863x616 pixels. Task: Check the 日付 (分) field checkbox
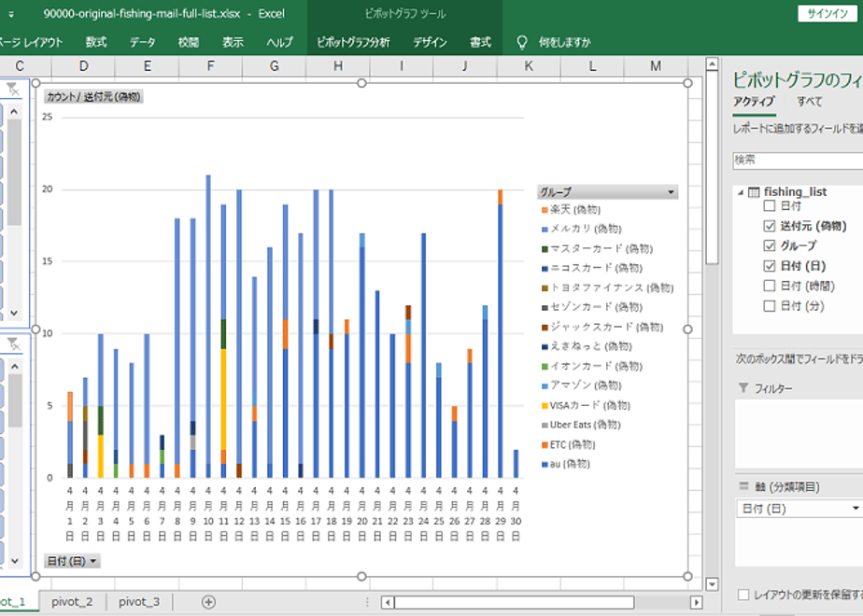[x=770, y=306]
